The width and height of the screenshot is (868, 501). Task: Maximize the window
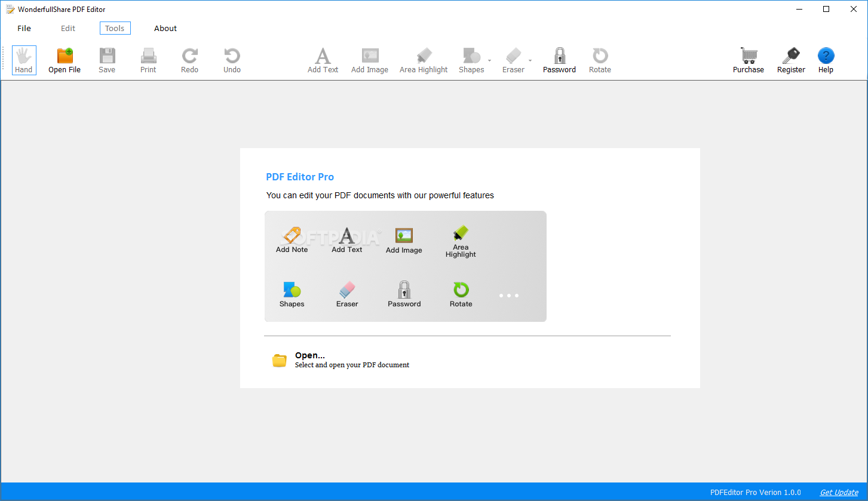tap(826, 9)
